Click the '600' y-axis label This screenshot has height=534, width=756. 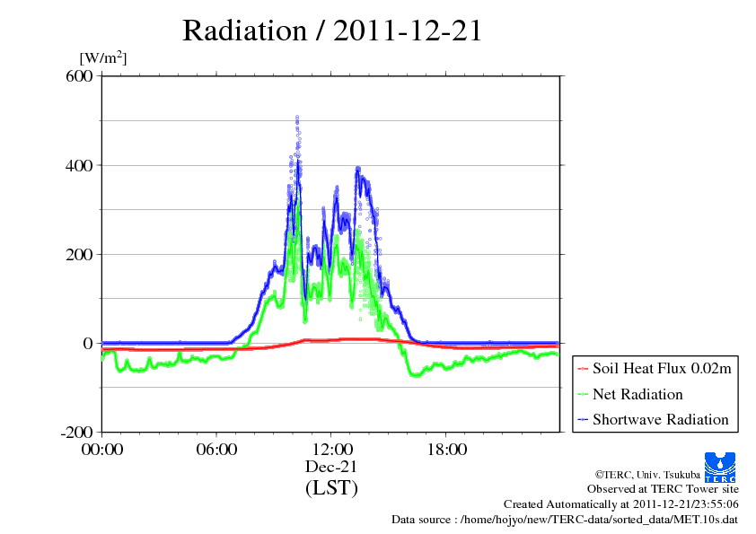point(79,75)
